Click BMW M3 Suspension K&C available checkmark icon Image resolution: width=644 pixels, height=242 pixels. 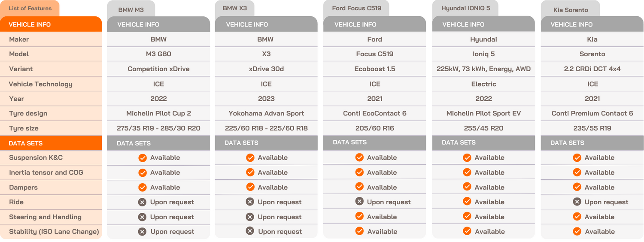pos(143,158)
